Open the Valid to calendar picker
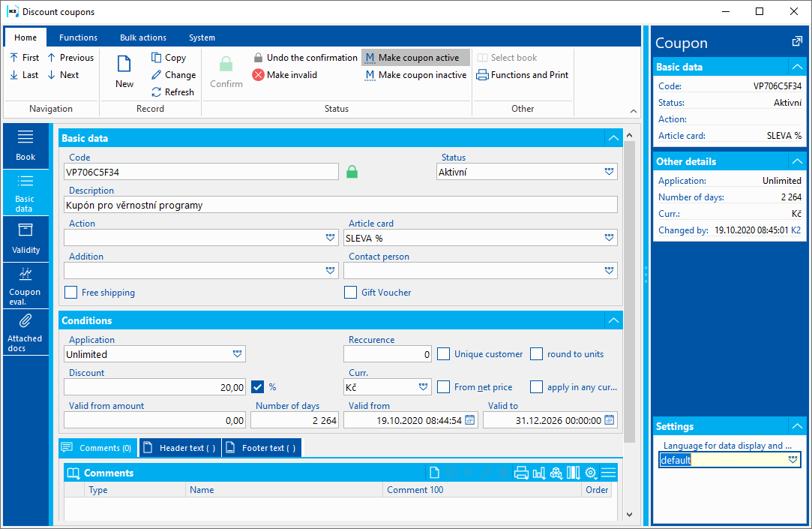This screenshot has width=812, height=529. tap(610, 419)
